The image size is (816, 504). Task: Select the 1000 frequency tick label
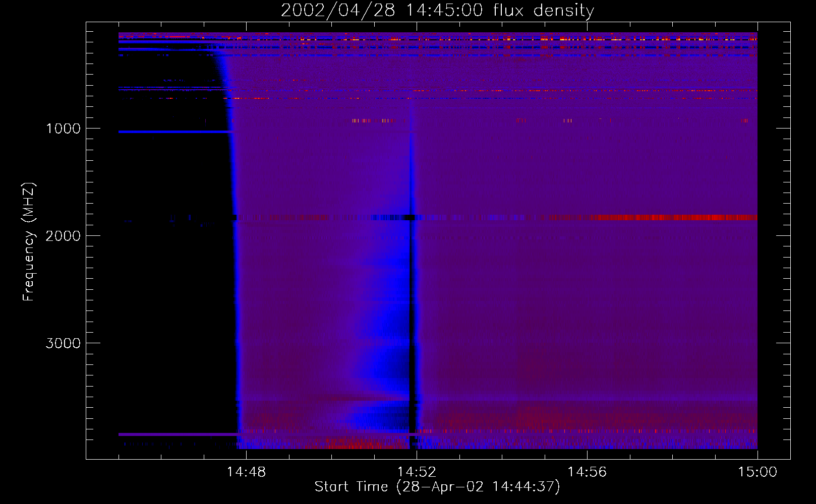(63, 129)
